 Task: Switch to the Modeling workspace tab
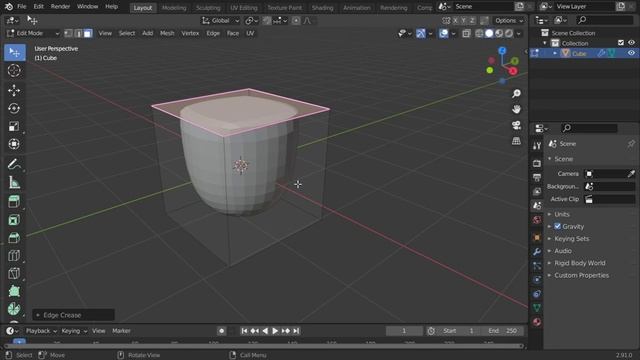pyautogui.click(x=174, y=8)
